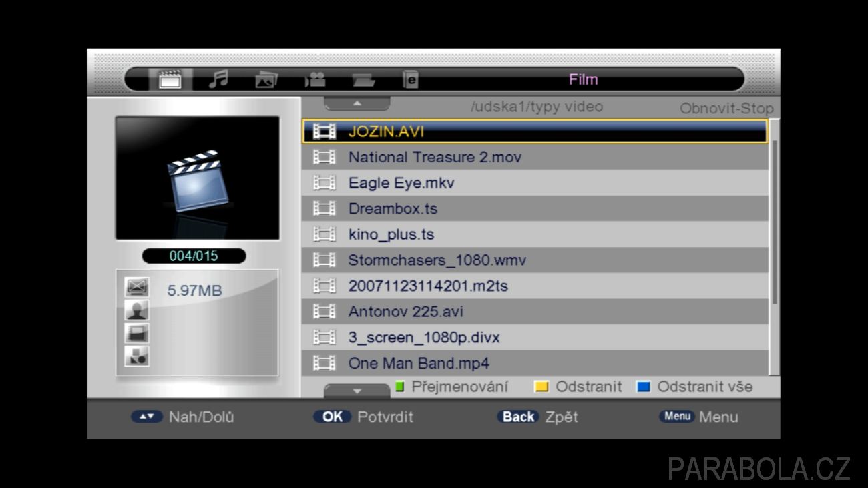Select the Film clapperboard tab icon
This screenshot has width=868, height=488.
pos(170,79)
